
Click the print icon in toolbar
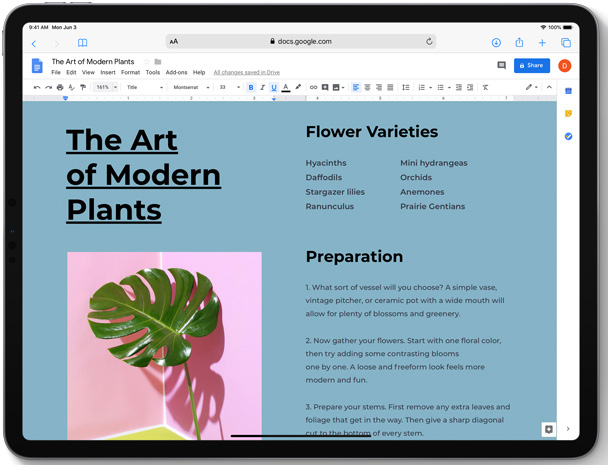click(60, 88)
